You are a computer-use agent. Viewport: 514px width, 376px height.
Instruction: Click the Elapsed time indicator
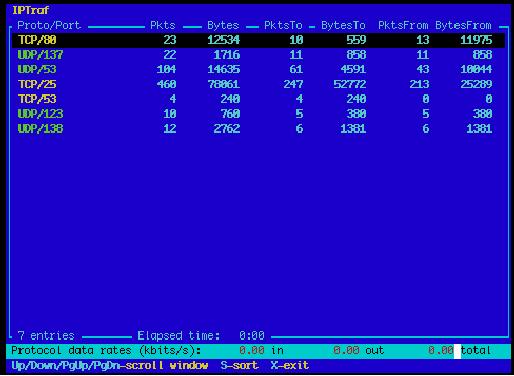click(x=201, y=336)
